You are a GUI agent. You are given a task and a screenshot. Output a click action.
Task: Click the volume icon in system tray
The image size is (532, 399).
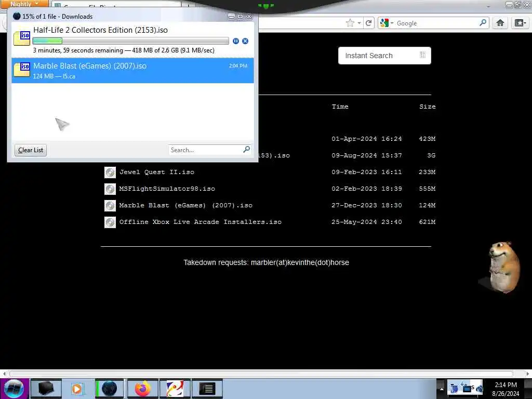478,389
